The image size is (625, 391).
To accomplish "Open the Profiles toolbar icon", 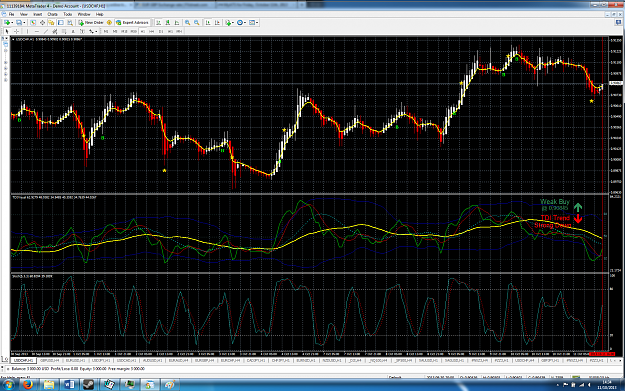I will point(19,23).
